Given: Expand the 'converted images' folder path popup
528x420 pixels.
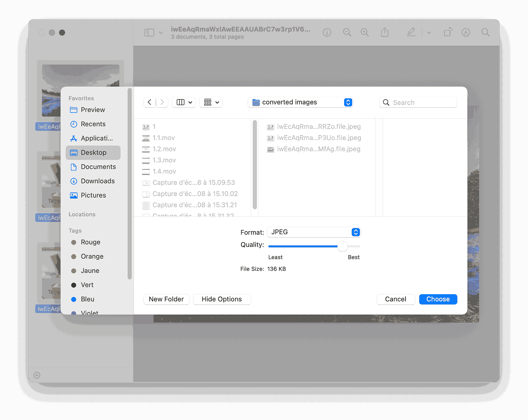Looking at the screenshot, I should [x=301, y=102].
